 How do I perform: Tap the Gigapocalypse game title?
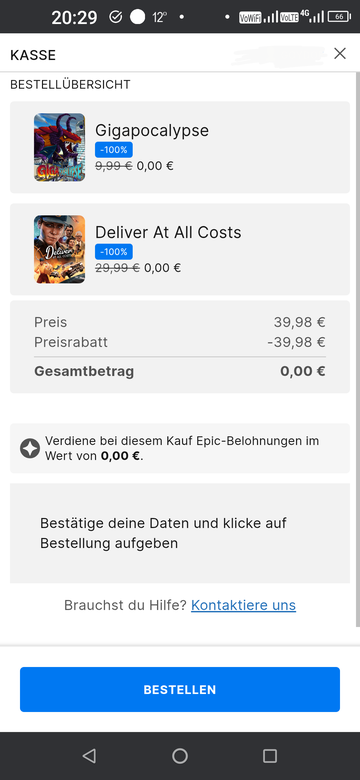click(x=152, y=130)
